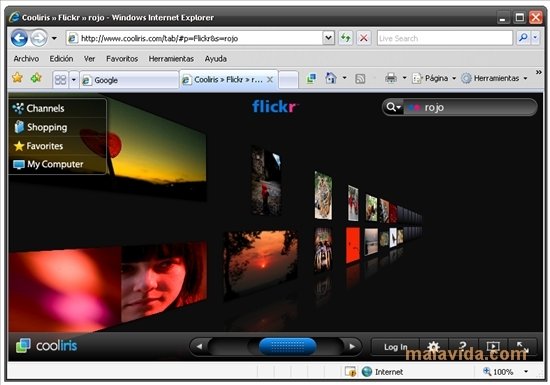The image size is (550, 385).
Task: Open the Cooliris search source dropdown
Action: [393, 107]
